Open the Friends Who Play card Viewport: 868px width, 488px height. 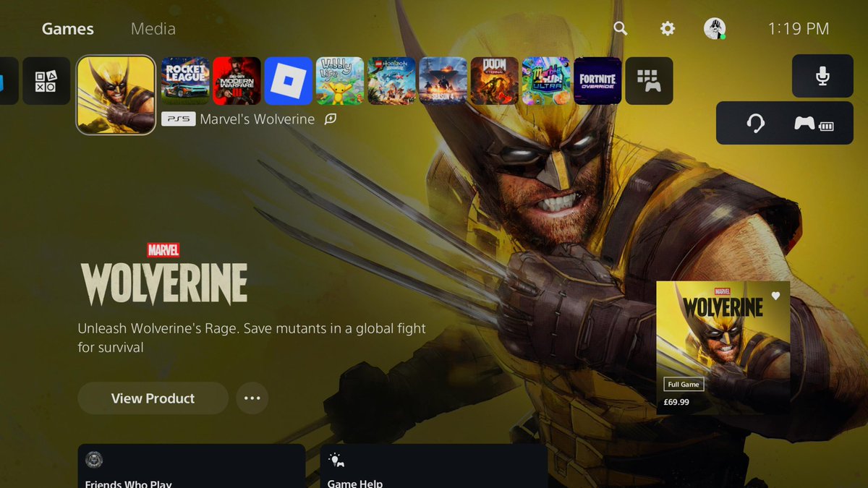click(191, 466)
